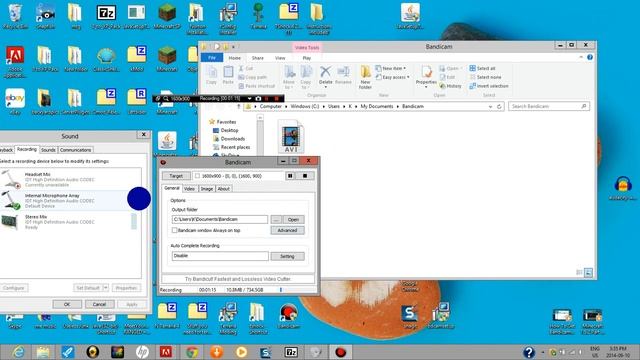Select the Headset Mic recording device

coord(71,179)
